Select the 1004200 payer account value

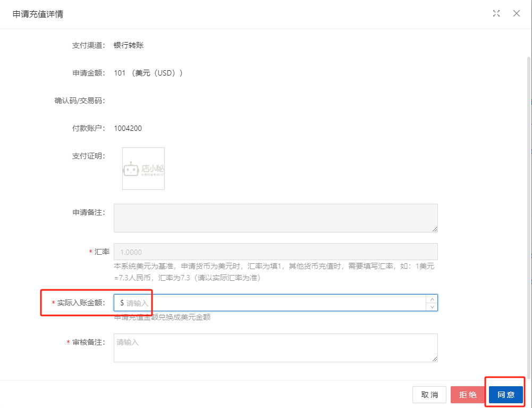[x=128, y=128]
